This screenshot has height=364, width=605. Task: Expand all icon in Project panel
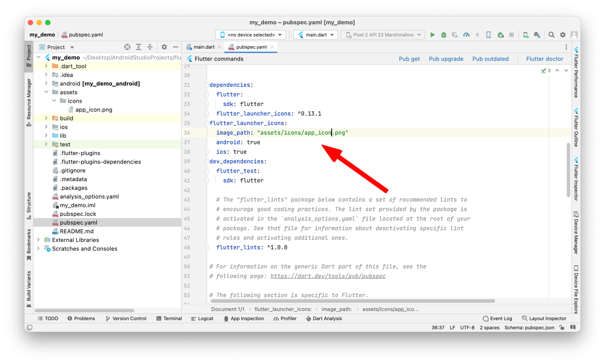click(139, 47)
